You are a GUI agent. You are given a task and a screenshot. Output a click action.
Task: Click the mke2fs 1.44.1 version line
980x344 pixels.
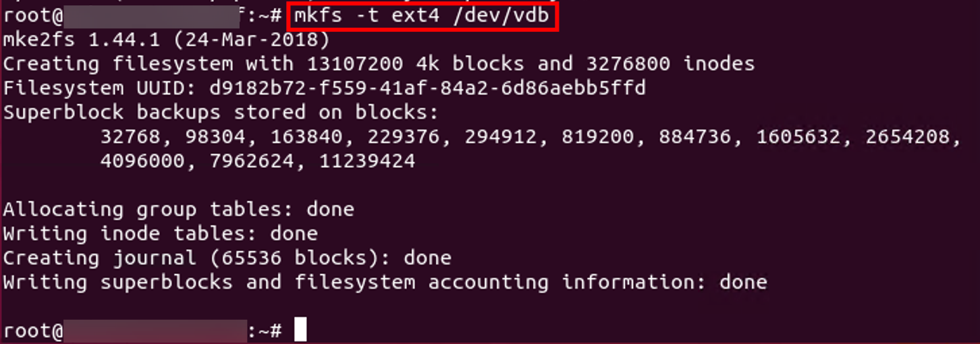(x=166, y=40)
